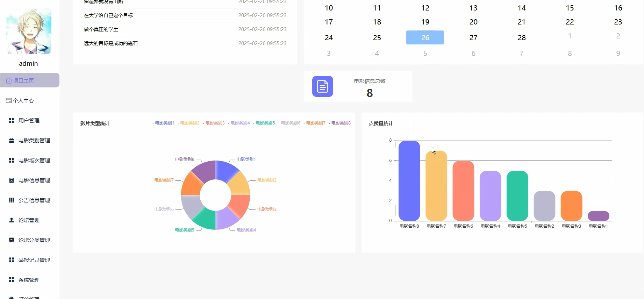
Task: Open the 项目主页 menu item
Action: [x=30, y=80]
